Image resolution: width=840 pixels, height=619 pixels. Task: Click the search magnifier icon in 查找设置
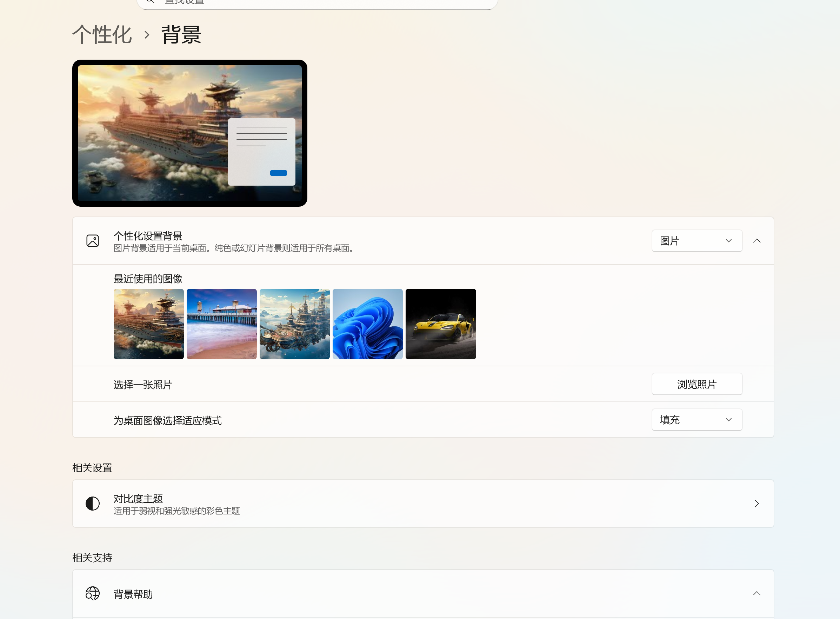pos(150,2)
